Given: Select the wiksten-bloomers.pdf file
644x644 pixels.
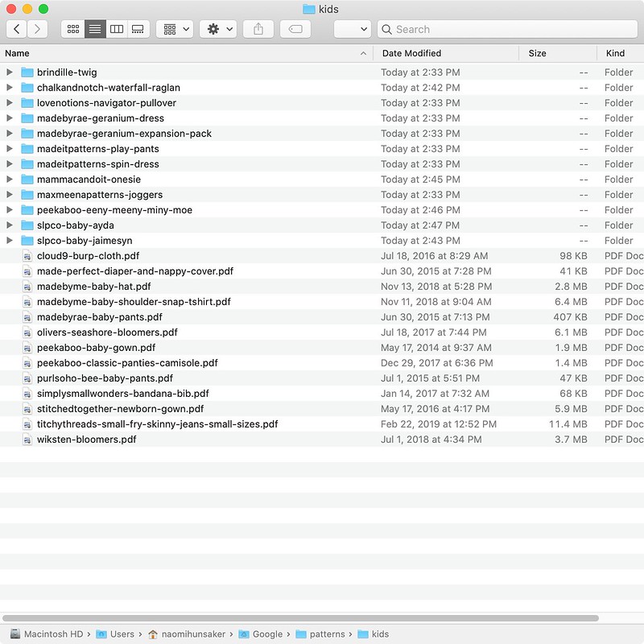Looking at the screenshot, I should point(86,440).
